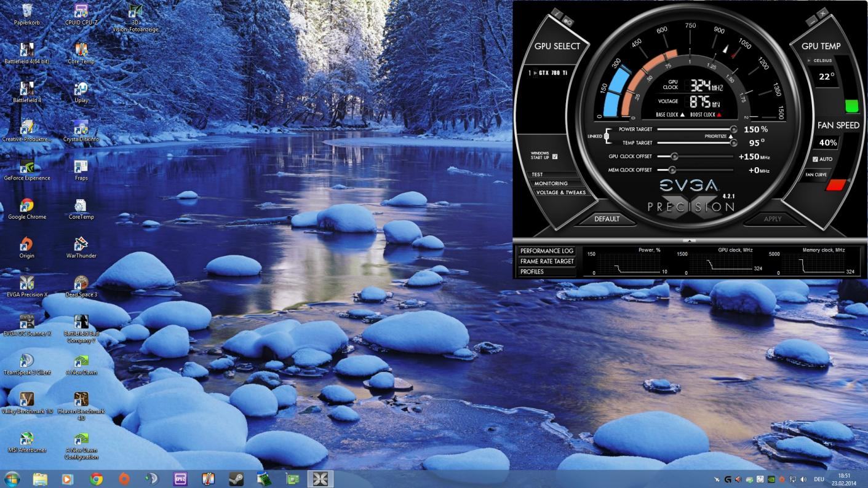The width and height of the screenshot is (868, 488).
Task: Open the Papierkorb recycle bin icon
Action: 27,15
